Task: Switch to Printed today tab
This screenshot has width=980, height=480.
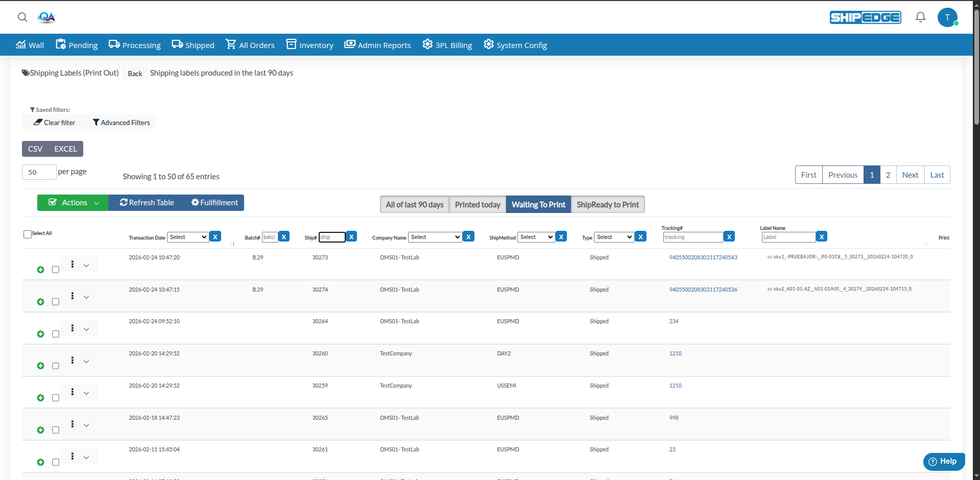Action: click(477, 204)
